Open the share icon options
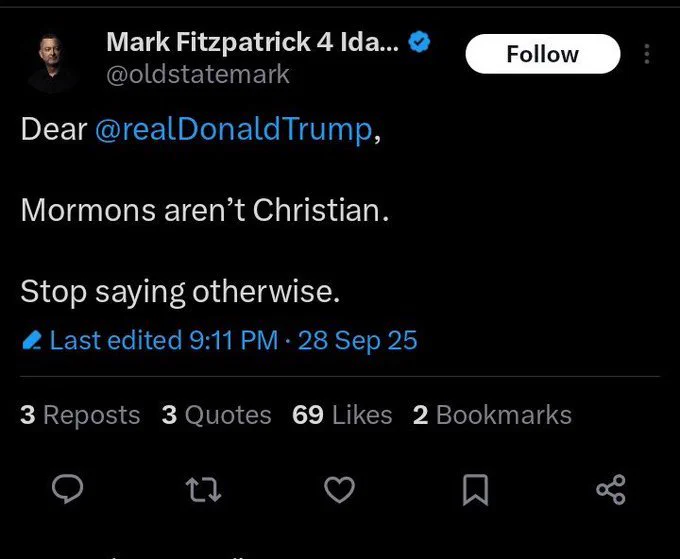Viewport: 680px width, 559px height. point(611,490)
